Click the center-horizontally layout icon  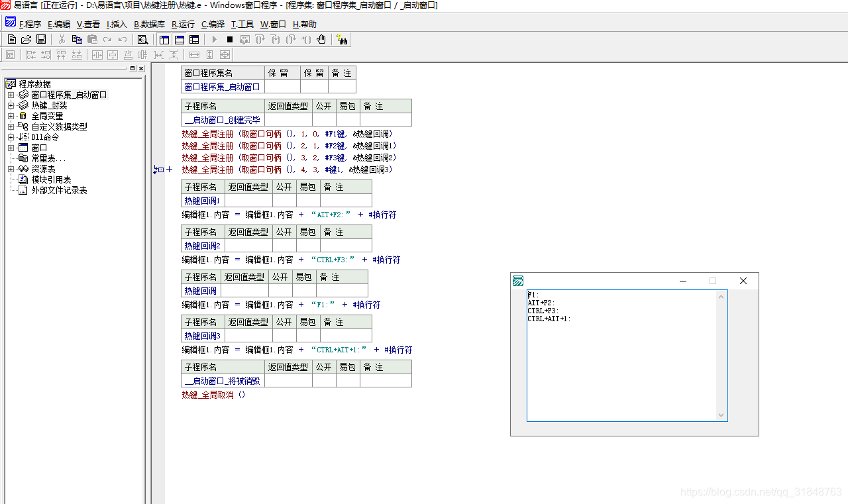pyautogui.click(x=97, y=54)
